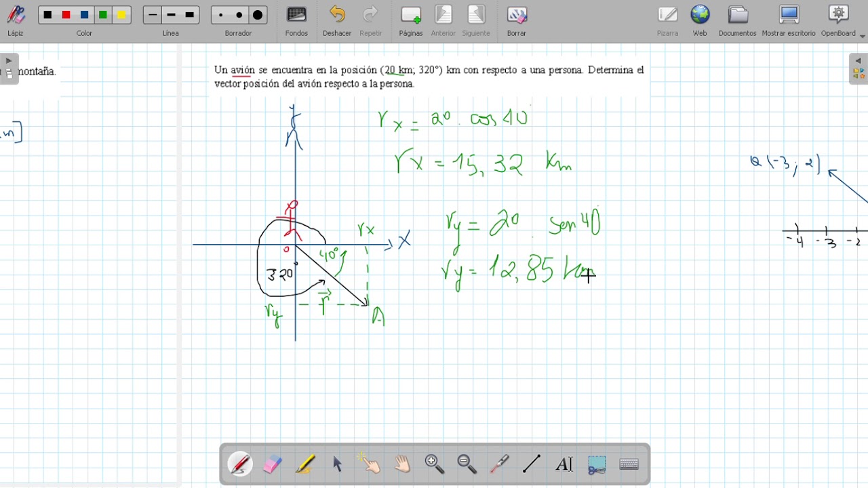
Task: Select the black color swatch
Action: click(x=47, y=15)
